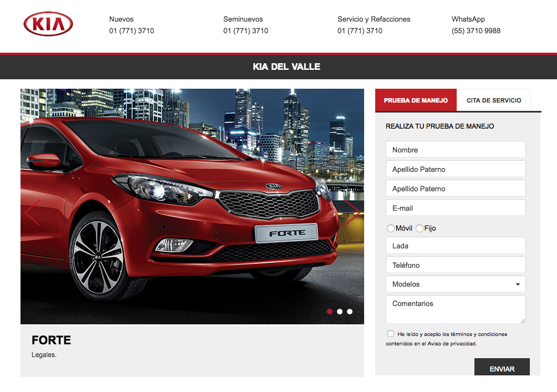Go to previous carousel slide with left arrow

tap(32, 212)
